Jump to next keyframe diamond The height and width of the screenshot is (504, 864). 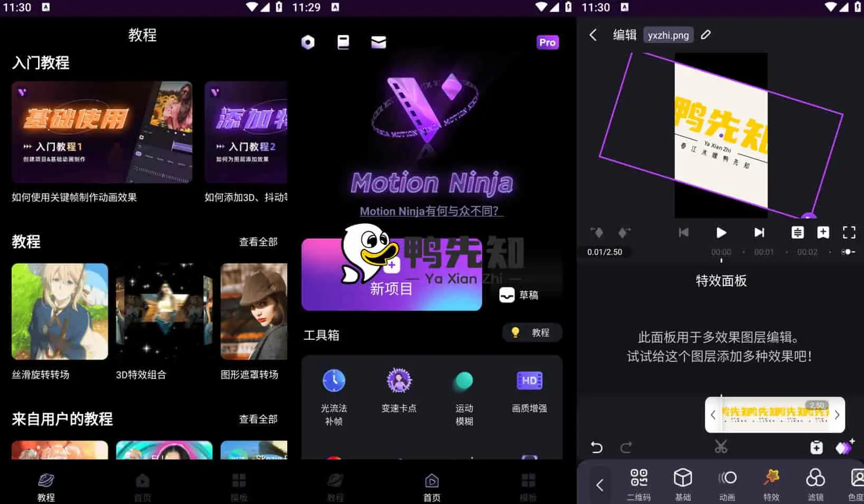coord(624,232)
